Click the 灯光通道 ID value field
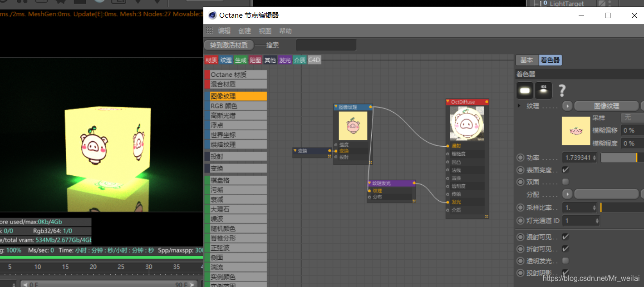Screen dimensions: 644x287 pos(581,220)
